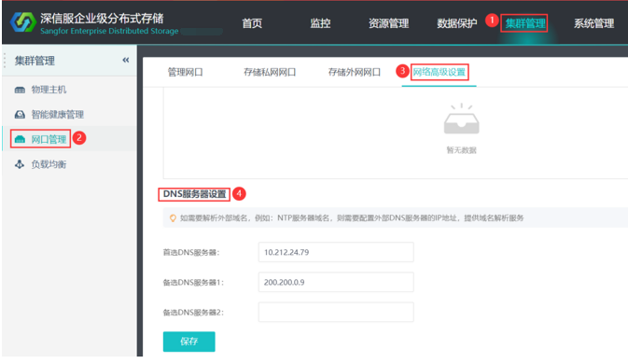628x364 pixels.
Task: Click the 网口管理 port icon
Action: [20, 139]
